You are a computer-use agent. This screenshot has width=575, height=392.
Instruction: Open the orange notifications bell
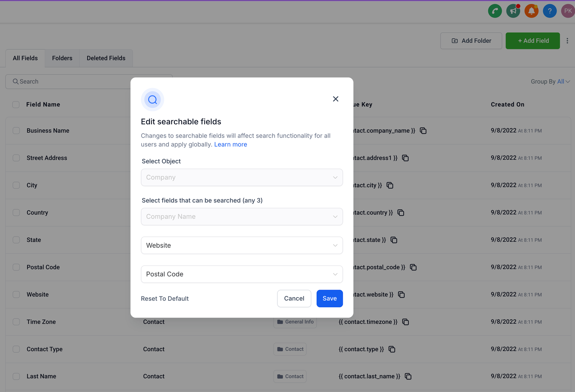(x=532, y=11)
